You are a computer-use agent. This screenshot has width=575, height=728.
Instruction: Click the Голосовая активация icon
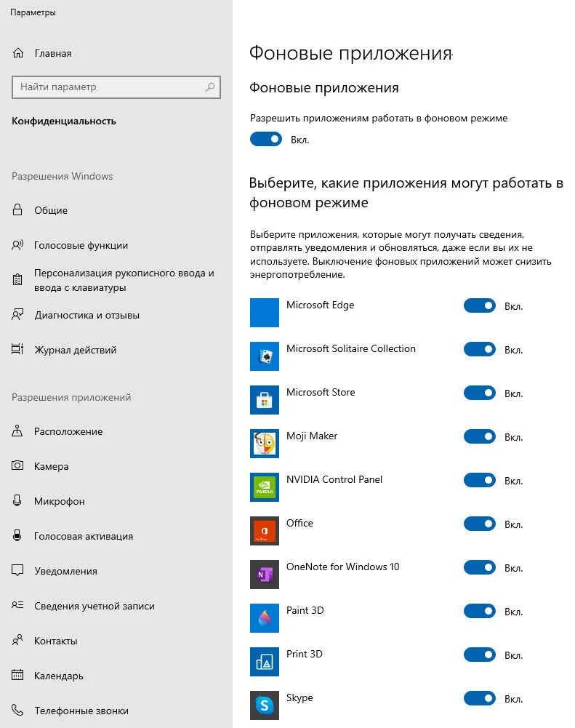[x=17, y=536]
